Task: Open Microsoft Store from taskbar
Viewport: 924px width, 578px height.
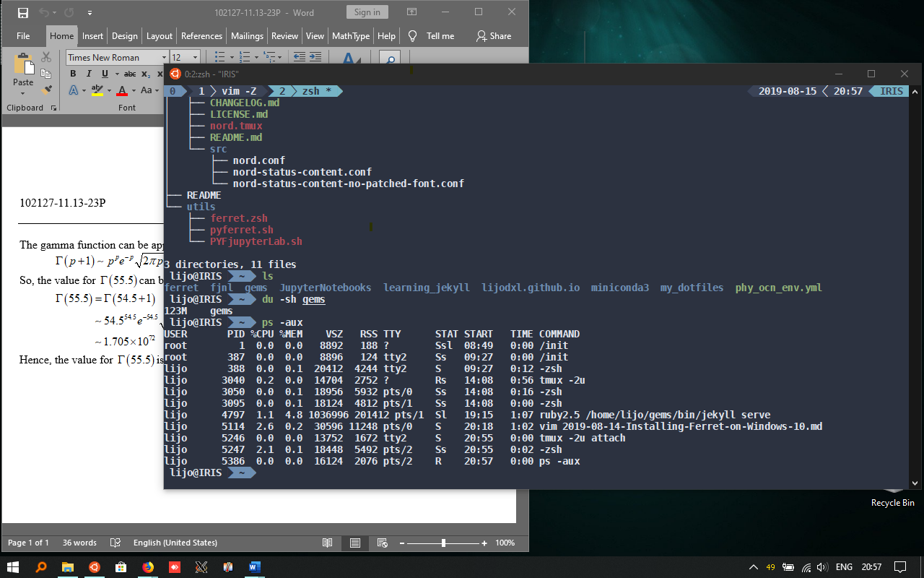Action: tap(121, 567)
